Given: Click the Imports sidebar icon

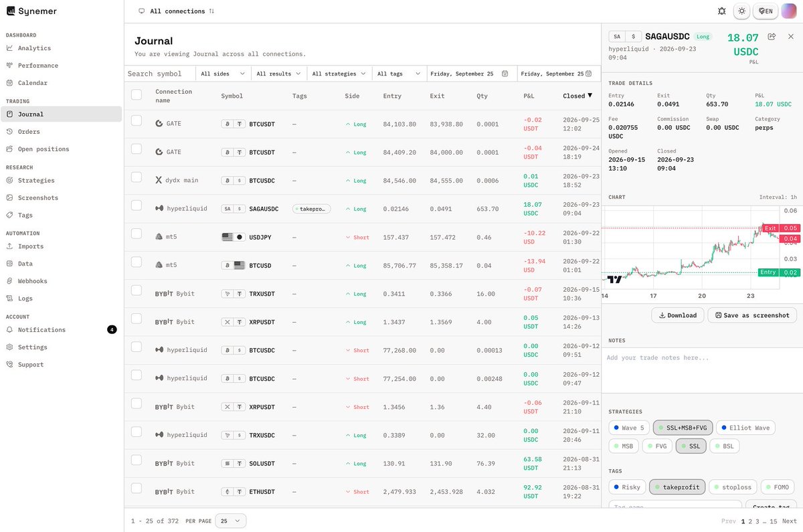Looking at the screenshot, I should [10, 246].
